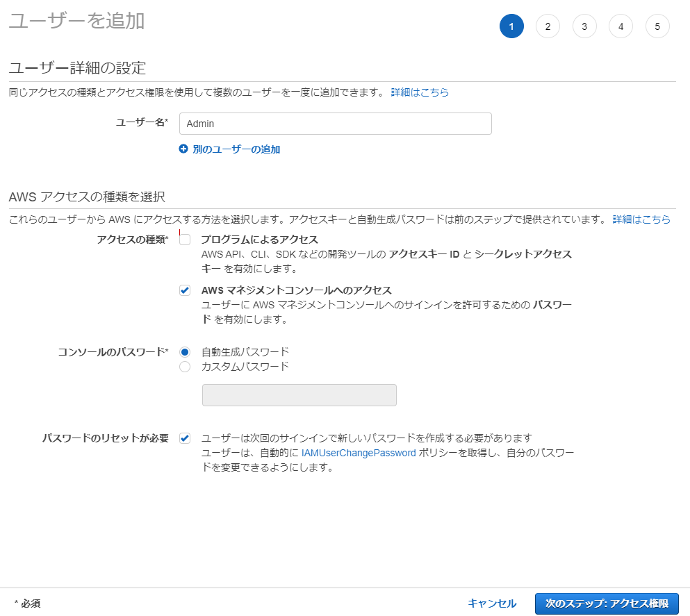
Task: Select wizard step 5 circle
Action: [657, 26]
